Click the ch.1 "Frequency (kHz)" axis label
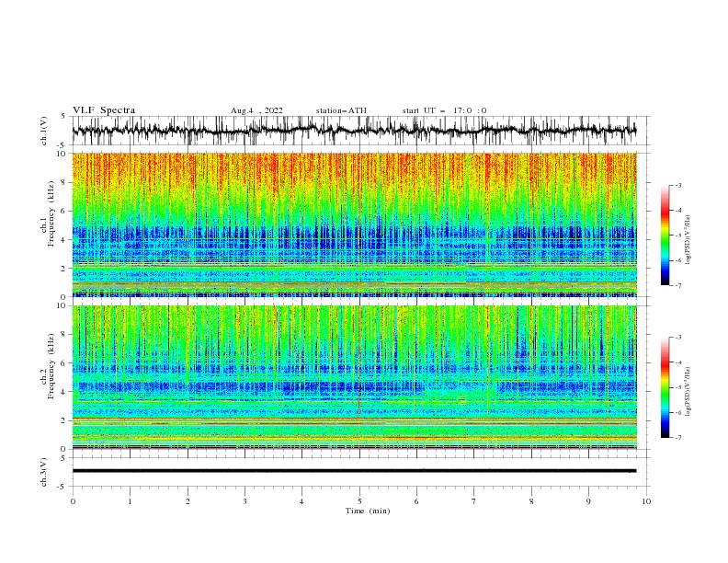The width and height of the screenshot is (728, 563). tap(51, 213)
